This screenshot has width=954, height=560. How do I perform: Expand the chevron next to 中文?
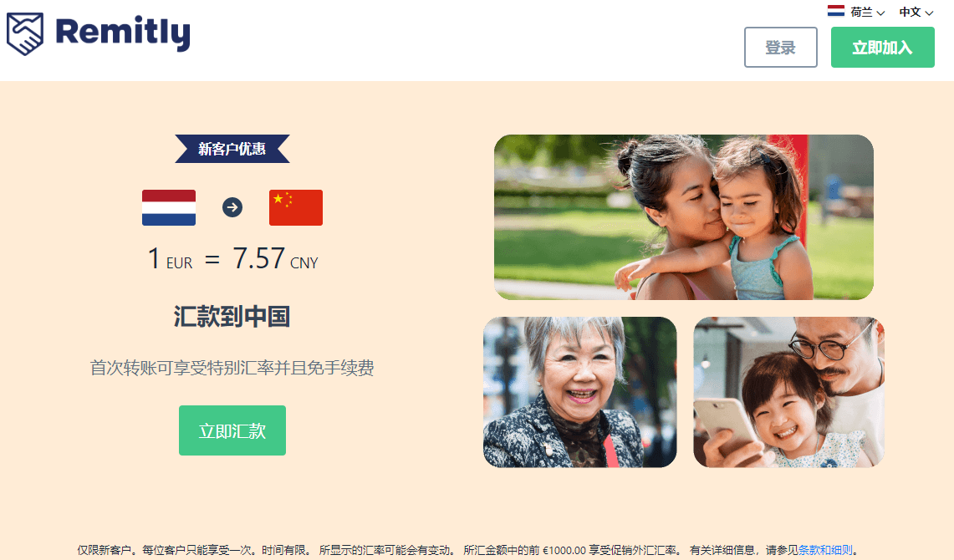pos(929,13)
